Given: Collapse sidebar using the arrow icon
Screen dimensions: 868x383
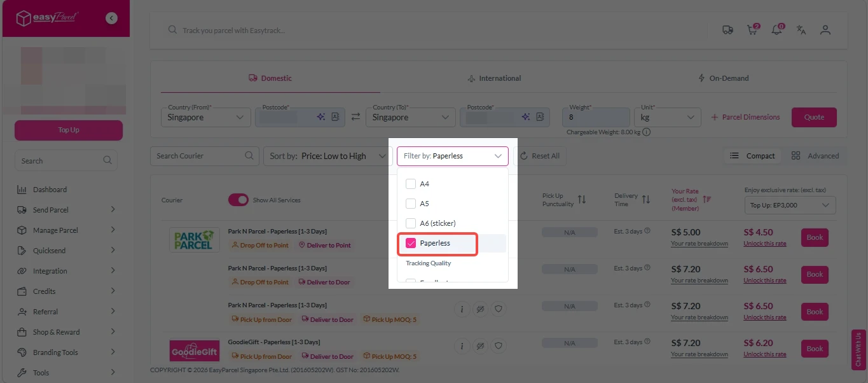Looking at the screenshot, I should tap(112, 18).
